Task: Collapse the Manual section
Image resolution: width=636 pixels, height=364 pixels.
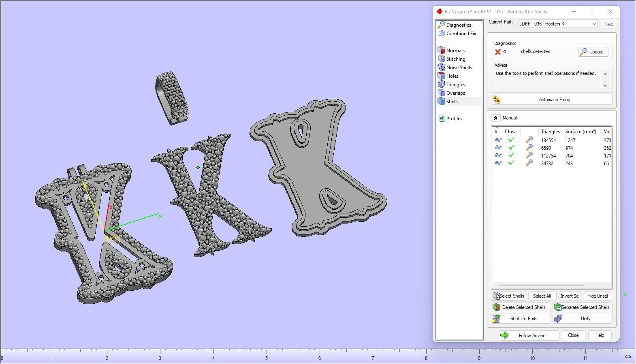Action: click(x=495, y=118)
